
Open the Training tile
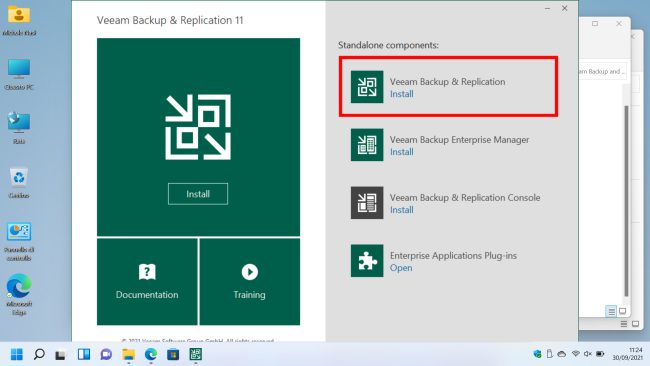250,282
